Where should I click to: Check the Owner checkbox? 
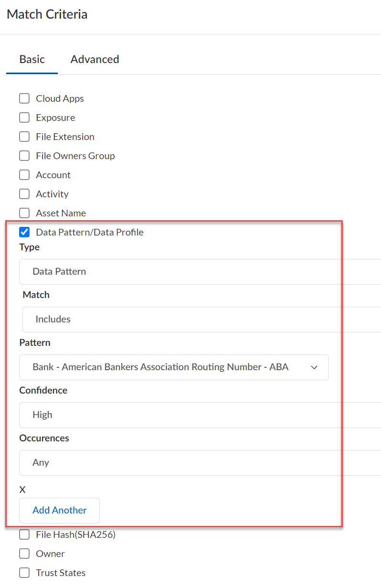(24, 554)
